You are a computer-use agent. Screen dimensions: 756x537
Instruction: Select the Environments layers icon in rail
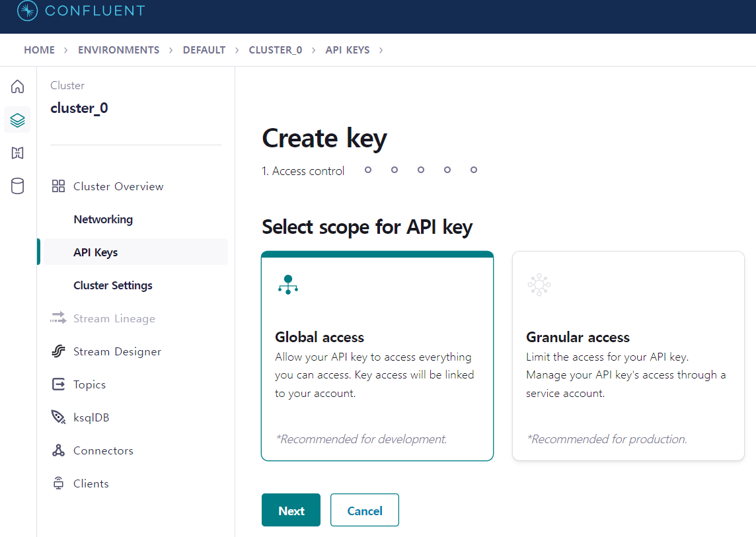click(x=17, y=120)
